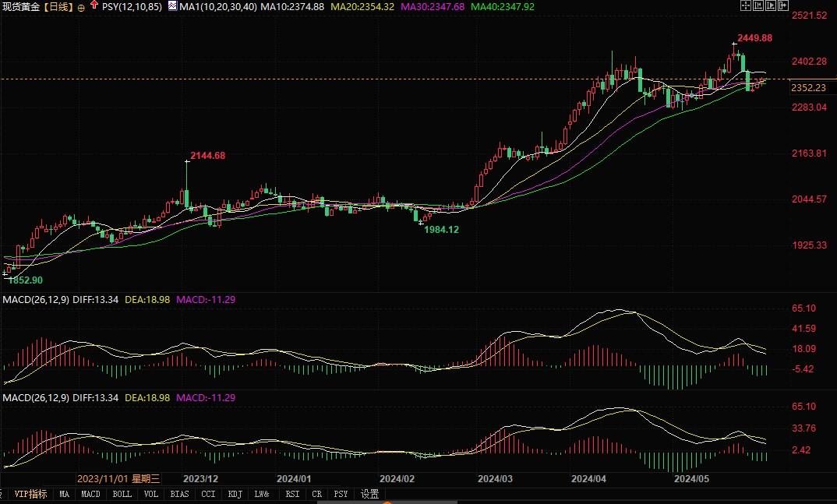
Task: Click the 2023/11/01 date marker on timeline
Action: pyautogui.click(x=118, y=478)
